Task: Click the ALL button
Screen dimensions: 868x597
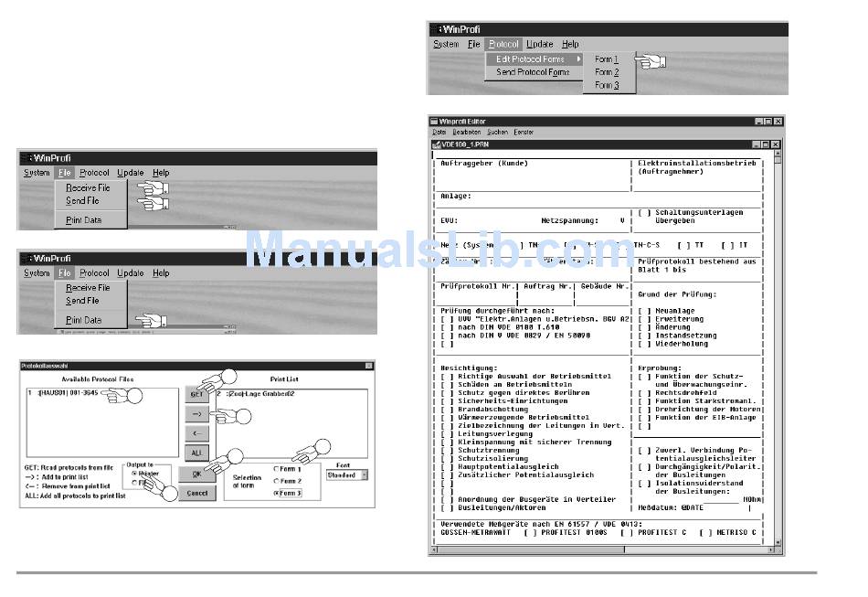Action: (x=196, y=453)
